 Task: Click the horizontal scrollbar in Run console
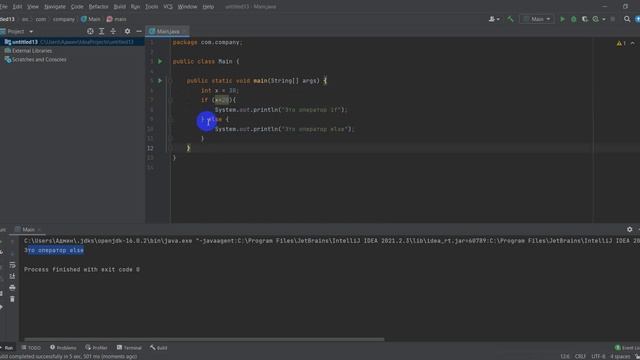pos(204,339)
